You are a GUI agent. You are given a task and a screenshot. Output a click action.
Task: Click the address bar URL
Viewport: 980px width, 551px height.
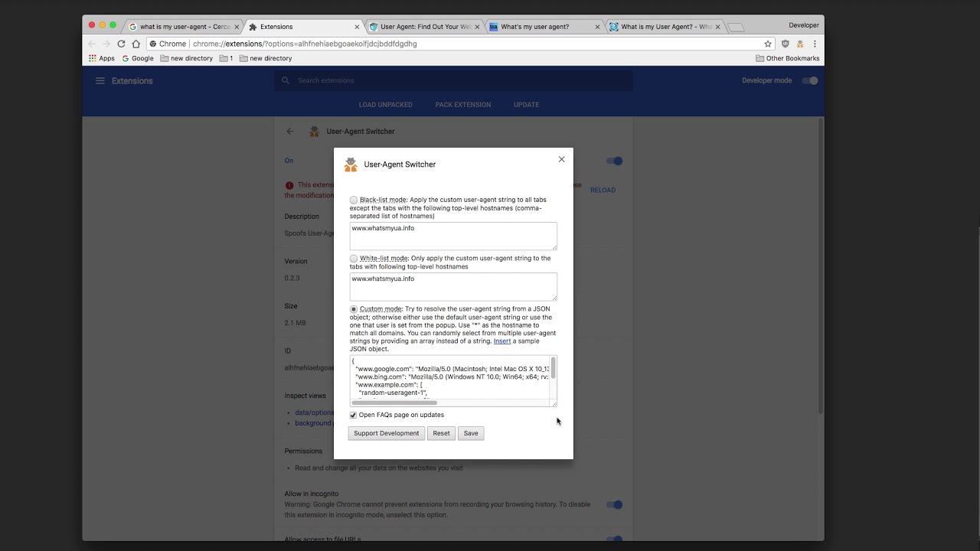pos(305,44)
